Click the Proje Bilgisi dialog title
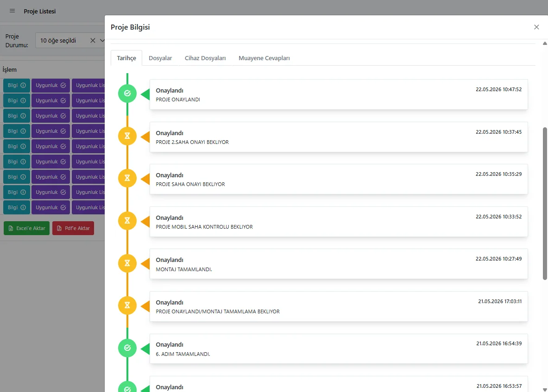Viewport: 548px width, 392px height. [130, 27]
